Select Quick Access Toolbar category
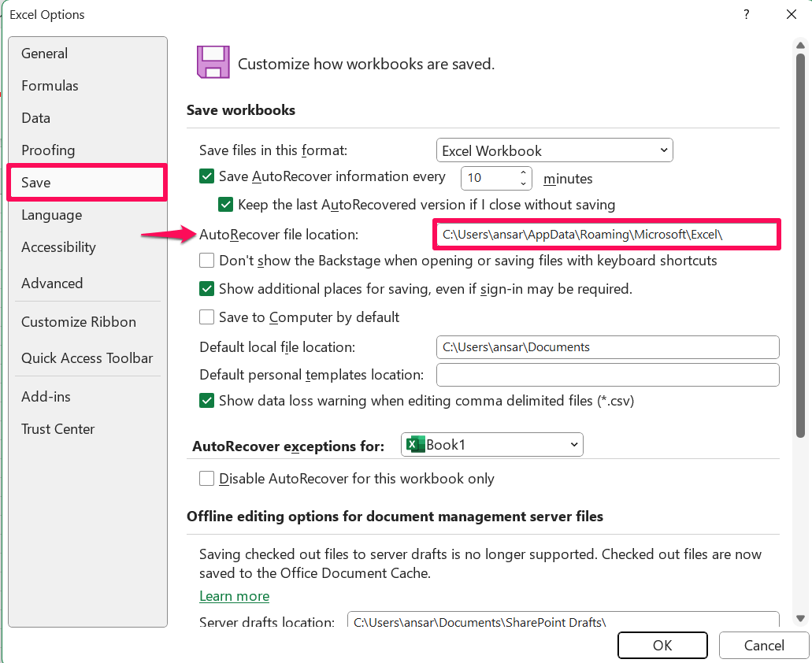812x663 pixels. (87, 358)
